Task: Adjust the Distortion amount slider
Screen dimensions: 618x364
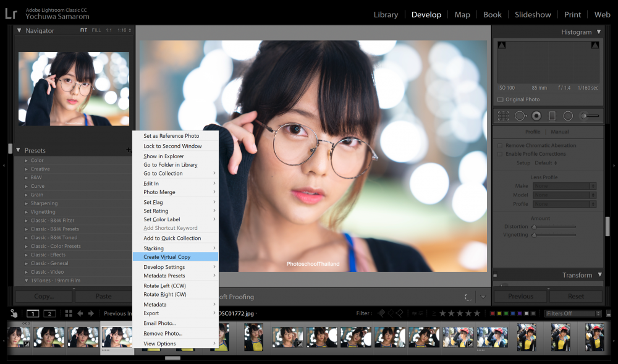Action: click(x=554, y=227)
